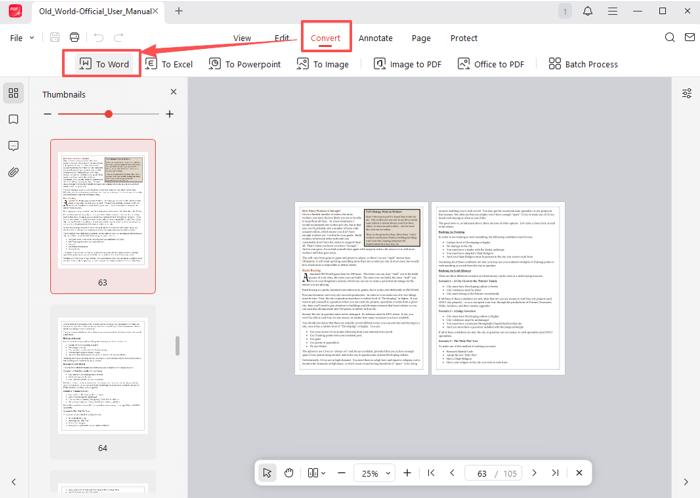
Task: Increase thumbnail size with plus
Action: (x=170, y=114)
